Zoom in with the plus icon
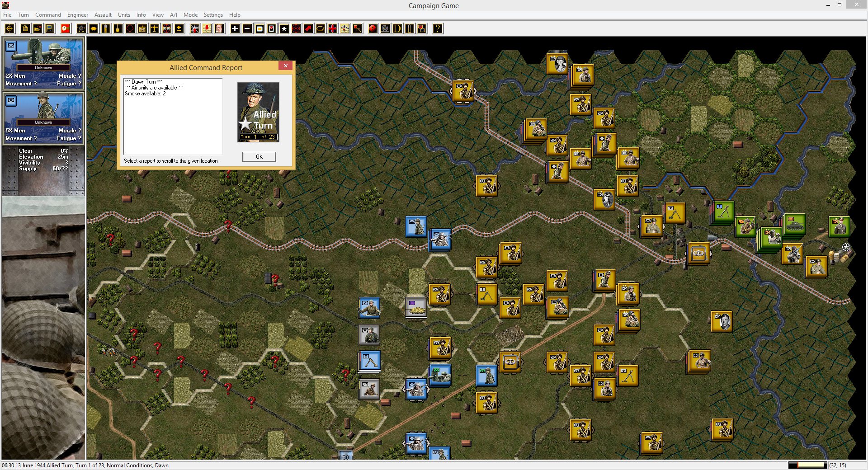Screen dimensions: 868x470 (235, 28)
